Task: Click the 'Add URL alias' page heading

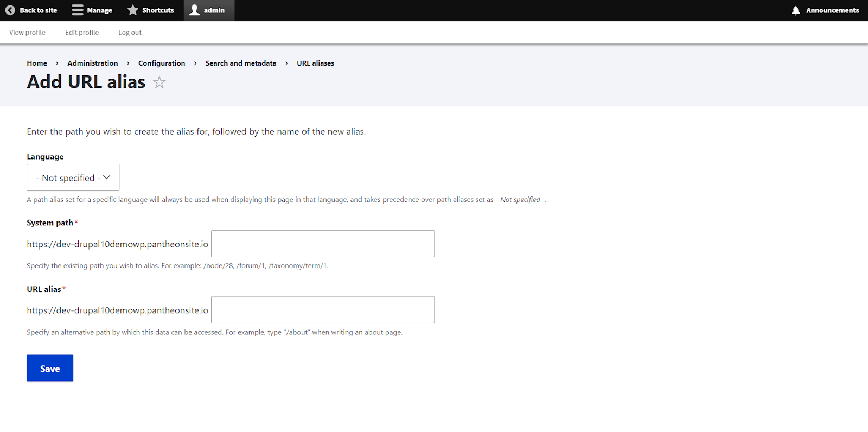Action: coord(86,82)
